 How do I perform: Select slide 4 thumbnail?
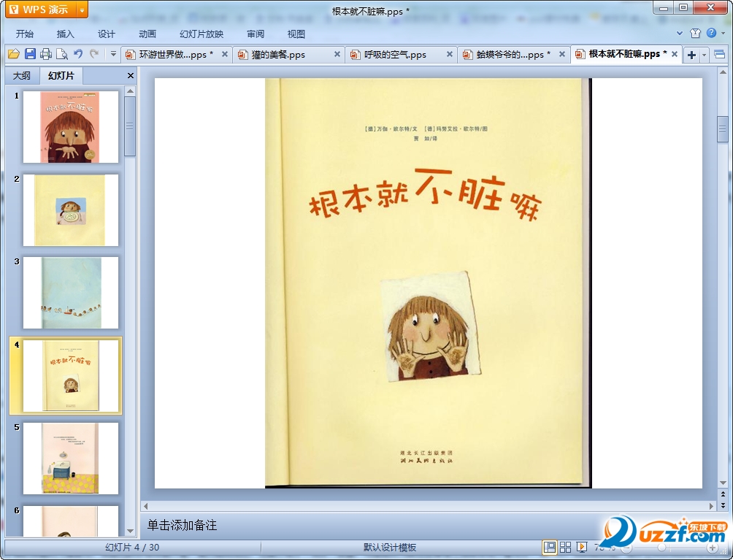[71, 375]
